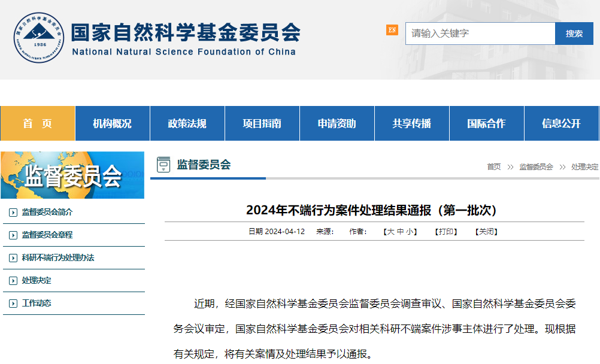The image size is (600, 364).
Task: Focus the keyword search input field
Action: (x=480, y=34)
